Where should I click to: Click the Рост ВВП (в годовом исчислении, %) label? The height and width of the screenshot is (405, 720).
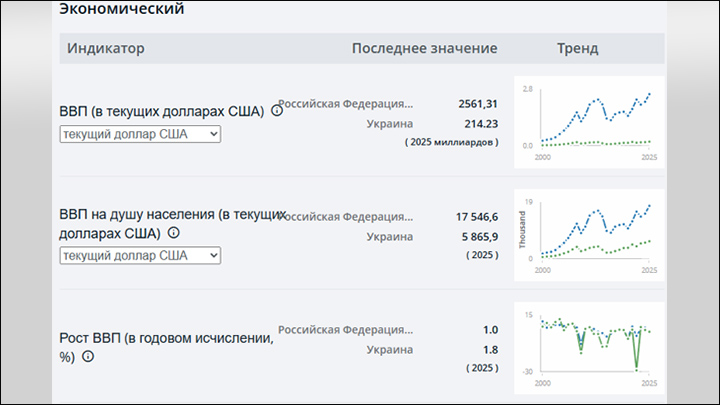(166, 348)
